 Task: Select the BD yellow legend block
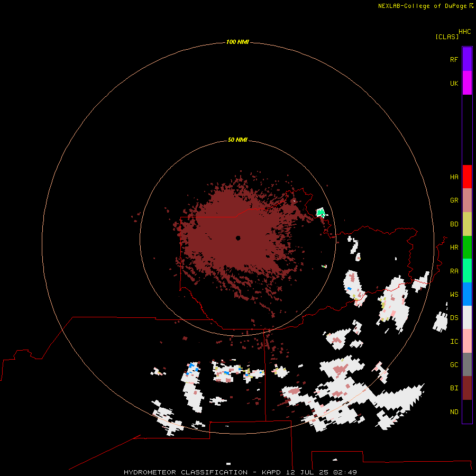467,224
